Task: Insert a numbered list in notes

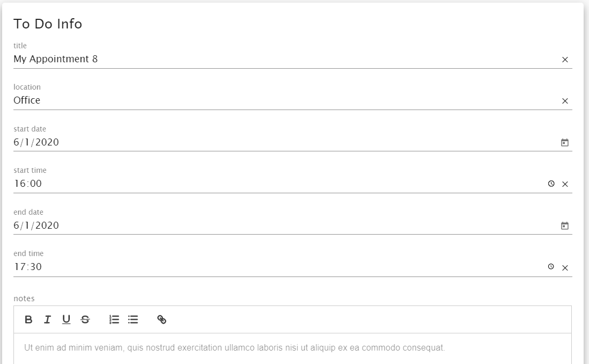Action: click(x=114, y=319)
